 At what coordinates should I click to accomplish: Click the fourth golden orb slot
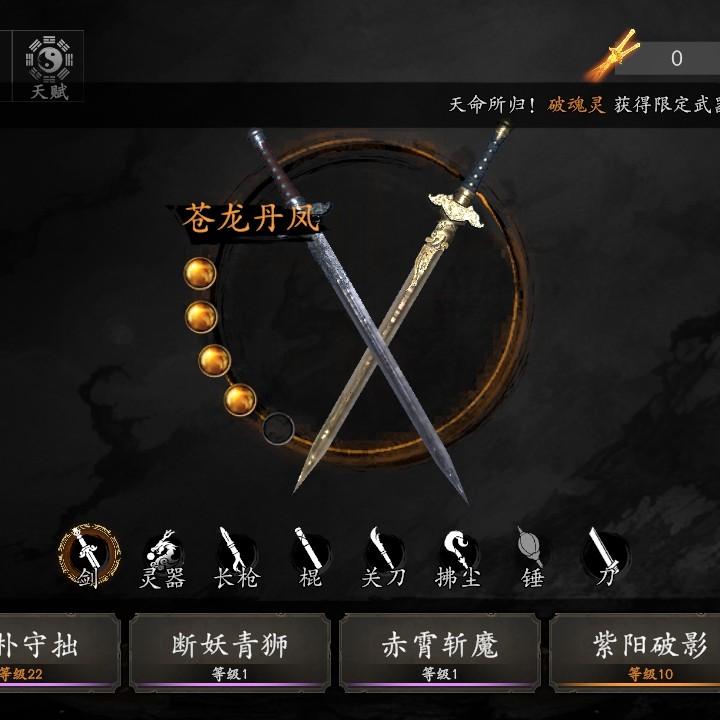pos(240,399)
